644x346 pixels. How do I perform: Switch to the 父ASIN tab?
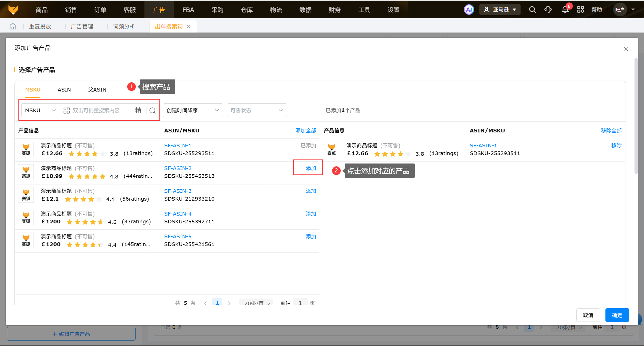pos(97,90)
